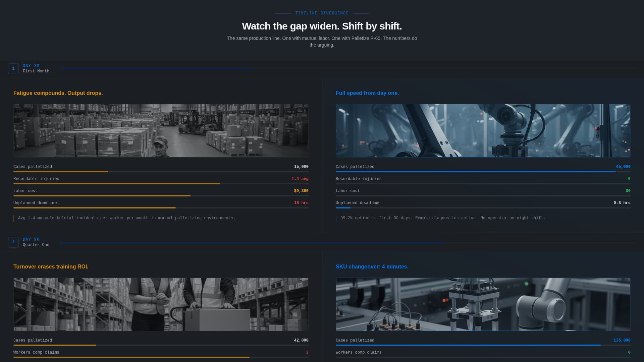Viewport: 644px width, 362px height.
Task: Select the blue robotic arm image
Action: coord(483,130)
